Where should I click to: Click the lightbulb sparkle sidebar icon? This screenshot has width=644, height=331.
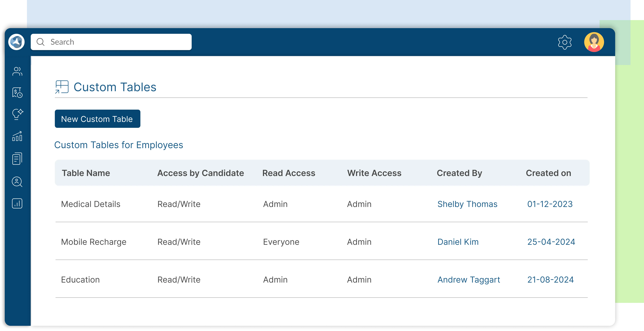click(x=17, y=114)
